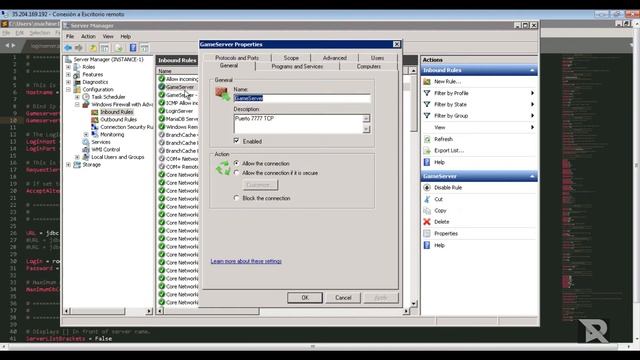The image size is (640, 360).
Task: Select Allow the connection if it is secure
Action: pyautogui.click(x=236, y=173)
